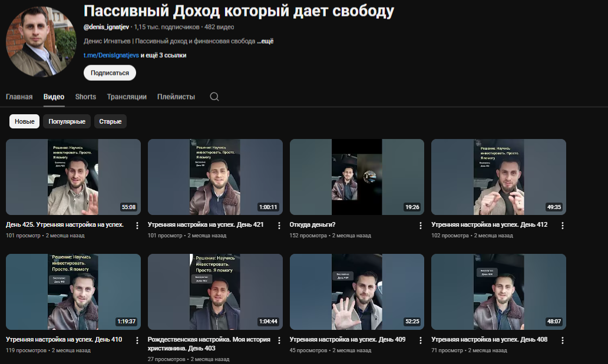Sort videos by Старые

(110, 121)
